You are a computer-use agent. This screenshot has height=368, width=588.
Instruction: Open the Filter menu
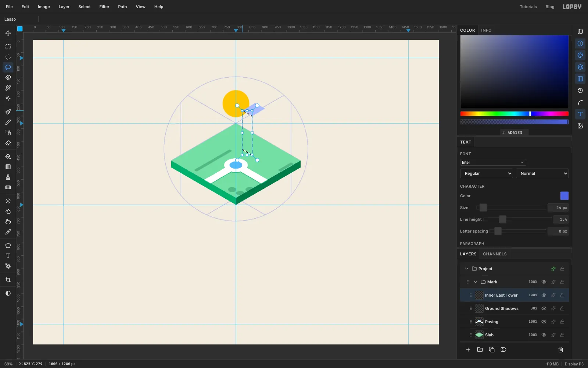[x=104, y=7]
